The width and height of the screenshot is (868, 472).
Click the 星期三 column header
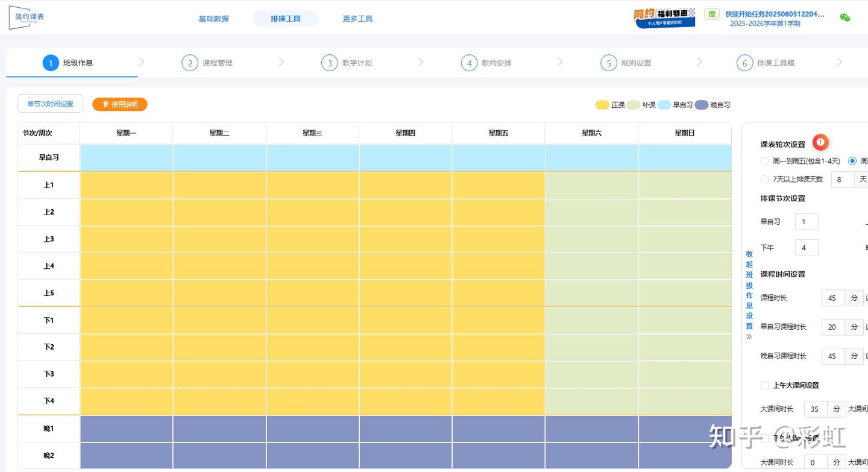[312, 133]
